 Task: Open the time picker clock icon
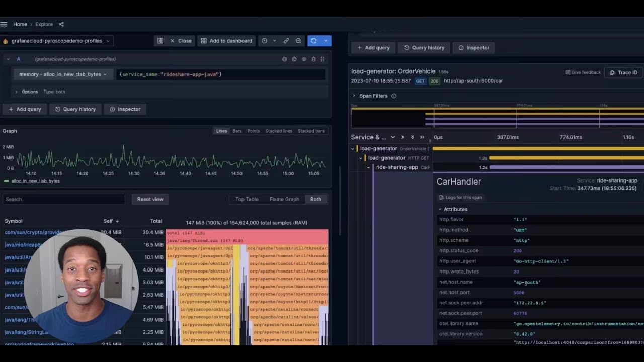264,41
